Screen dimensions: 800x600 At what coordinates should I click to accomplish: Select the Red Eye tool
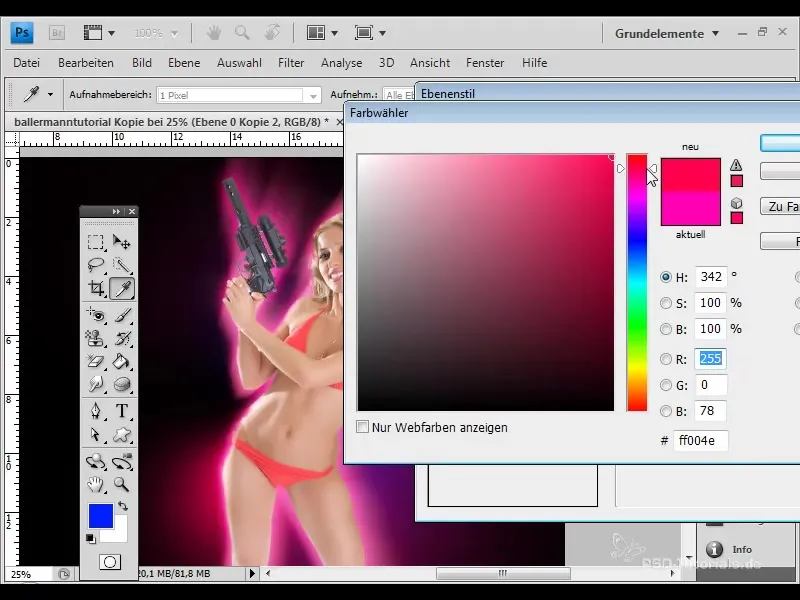(95, 315)
